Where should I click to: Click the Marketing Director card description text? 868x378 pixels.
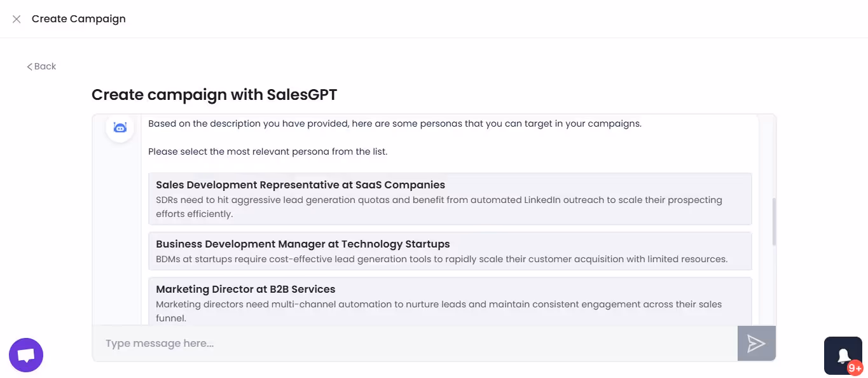[439, 311]
